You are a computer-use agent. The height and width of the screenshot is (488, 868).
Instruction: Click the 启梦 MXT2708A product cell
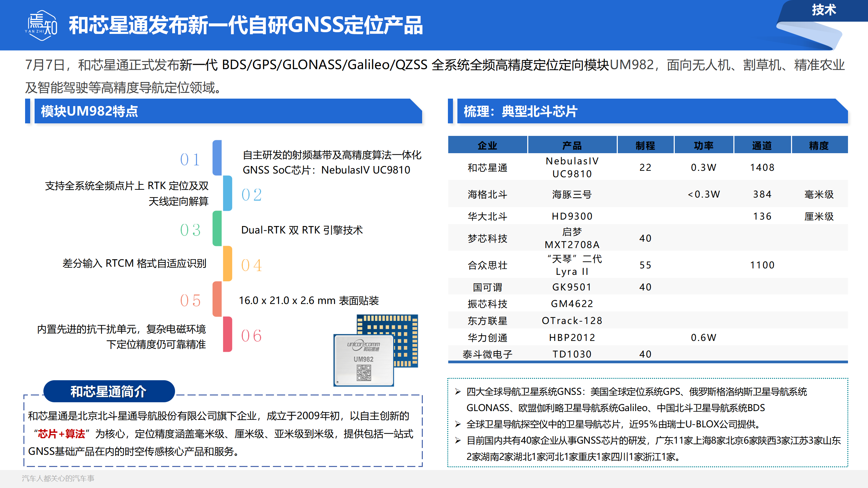(572, 238)
